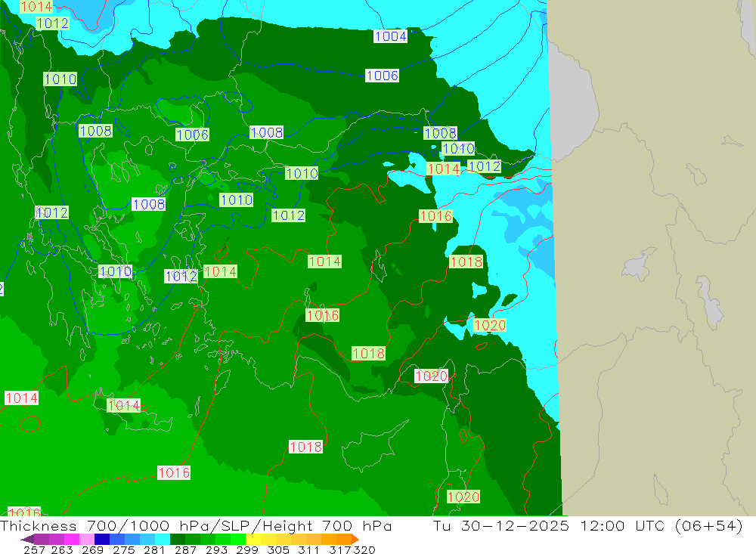The width and height of the screenshot is (756, 554).
Task: Select the bright yellow legend swatch
Action: [x=253, y=539]
